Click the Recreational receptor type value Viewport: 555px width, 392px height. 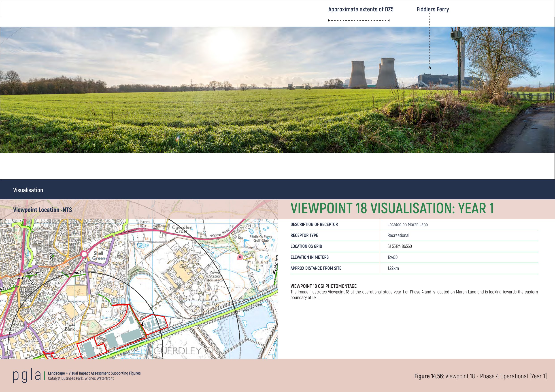pos(398,235)
